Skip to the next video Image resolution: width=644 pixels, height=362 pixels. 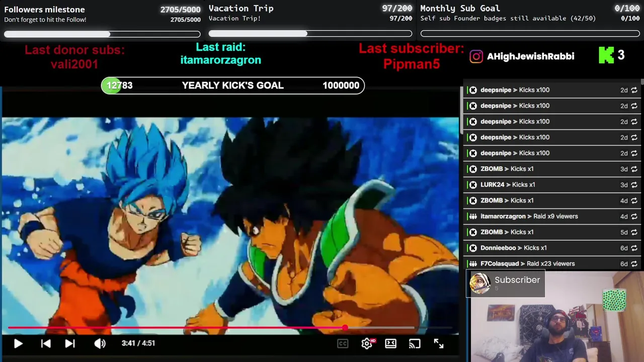[x=70, y=343]
